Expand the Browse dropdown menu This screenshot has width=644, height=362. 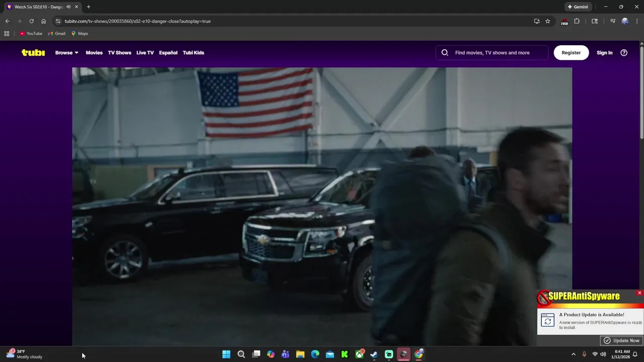(x=67, y=53)
